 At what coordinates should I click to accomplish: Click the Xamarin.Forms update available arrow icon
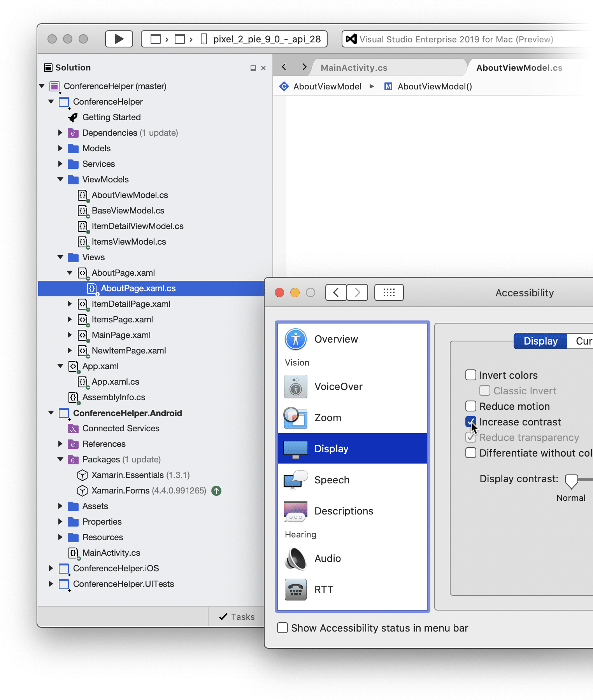[x=216, y=491]
